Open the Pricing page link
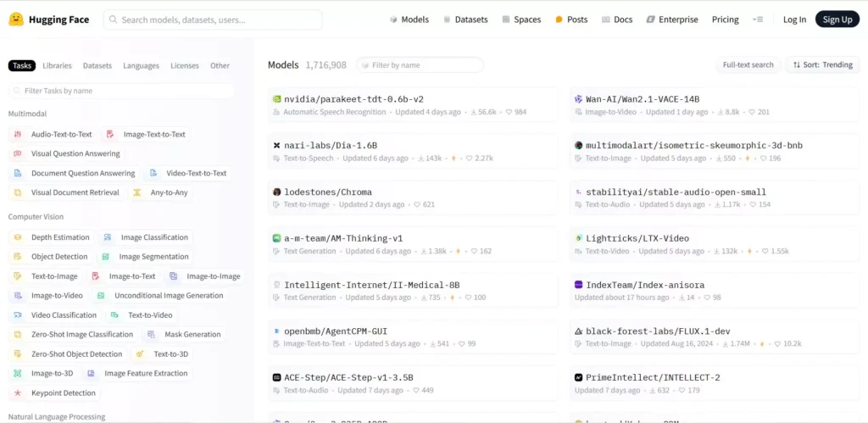 click(726, 19)
